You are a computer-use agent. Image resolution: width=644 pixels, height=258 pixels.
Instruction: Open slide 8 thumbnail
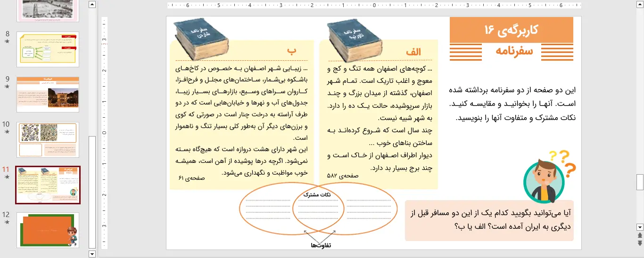pos(48,49)
